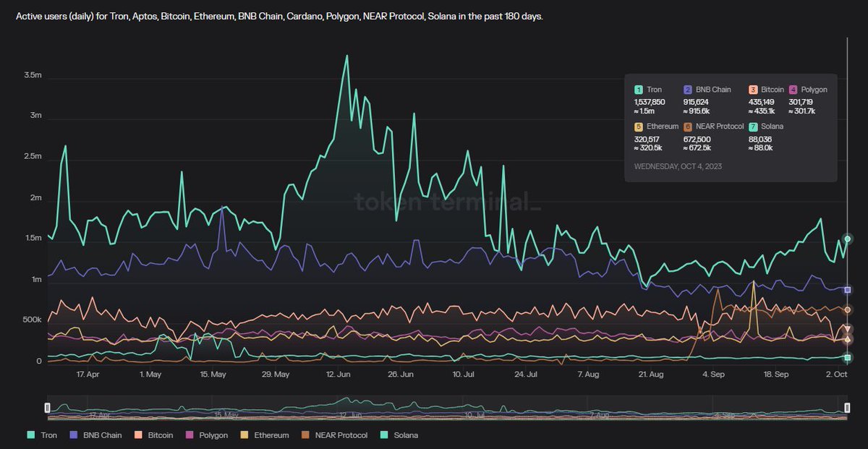Click the Solana entry in the bottom legend
This screenshot has height=449, width=868.
tap(399, 435)
